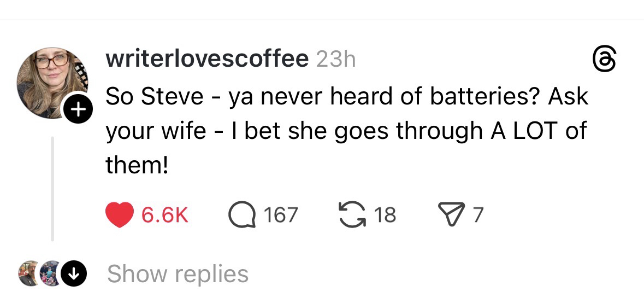Open the writerlovescoffee username link

click(207, 59)
